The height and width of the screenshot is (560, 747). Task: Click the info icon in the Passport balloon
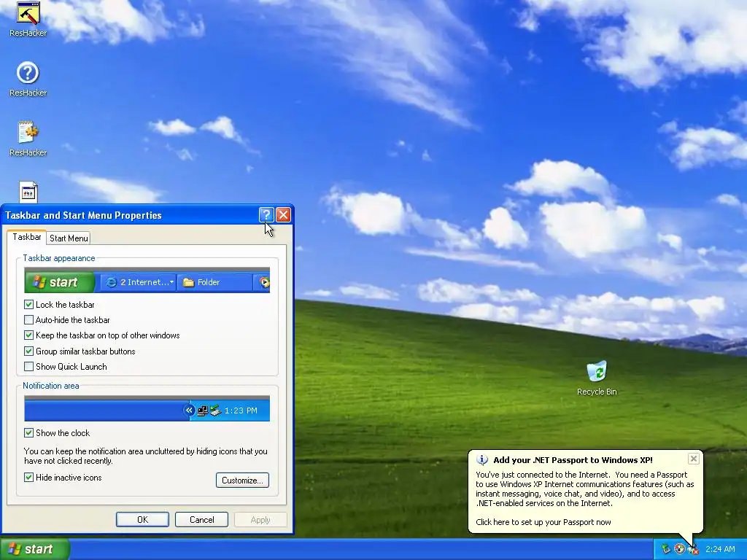(x=482, y=460)
